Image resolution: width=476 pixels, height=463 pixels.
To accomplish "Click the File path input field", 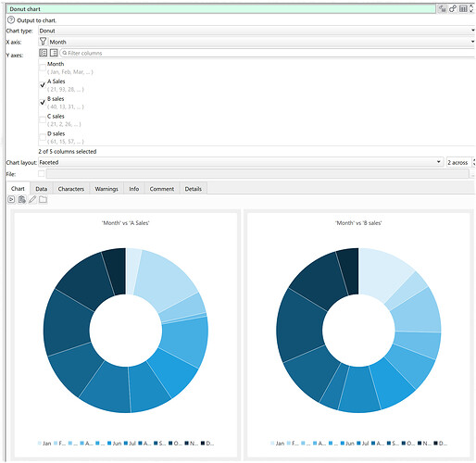I will coord(257,174).
